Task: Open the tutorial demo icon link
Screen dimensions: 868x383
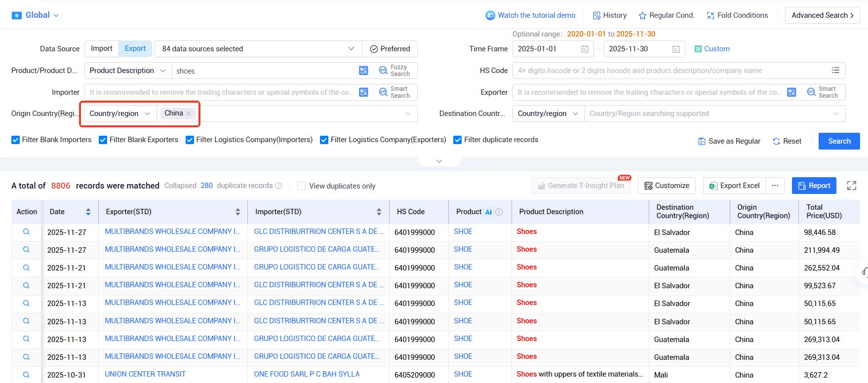Action: [x=490, y=15]
